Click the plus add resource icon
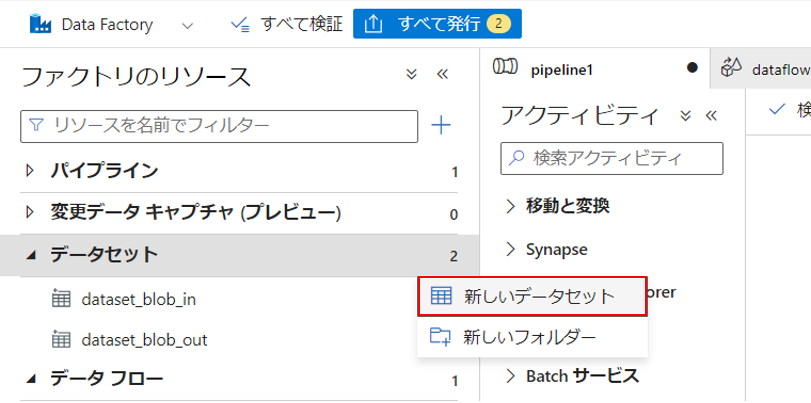 (441, 126)
